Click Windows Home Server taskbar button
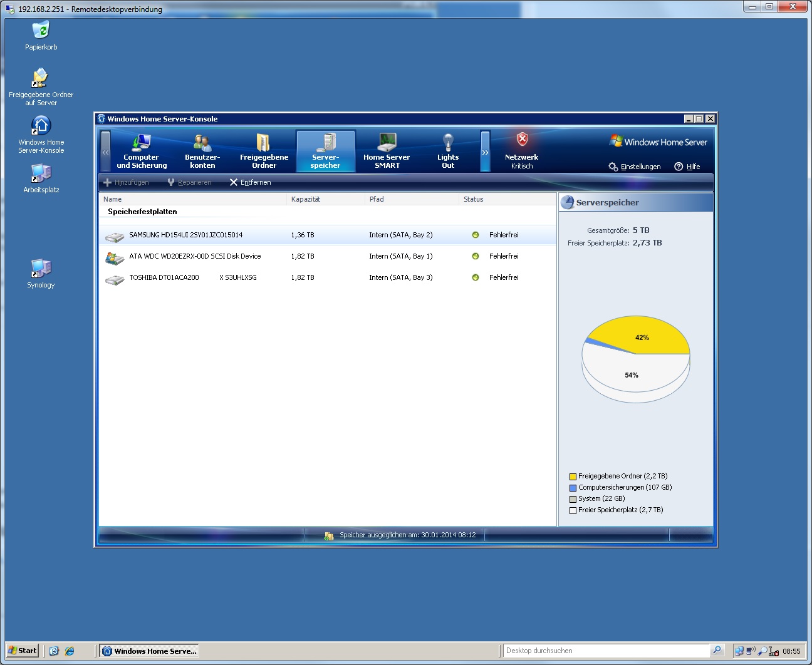 [x=149, y=651]
